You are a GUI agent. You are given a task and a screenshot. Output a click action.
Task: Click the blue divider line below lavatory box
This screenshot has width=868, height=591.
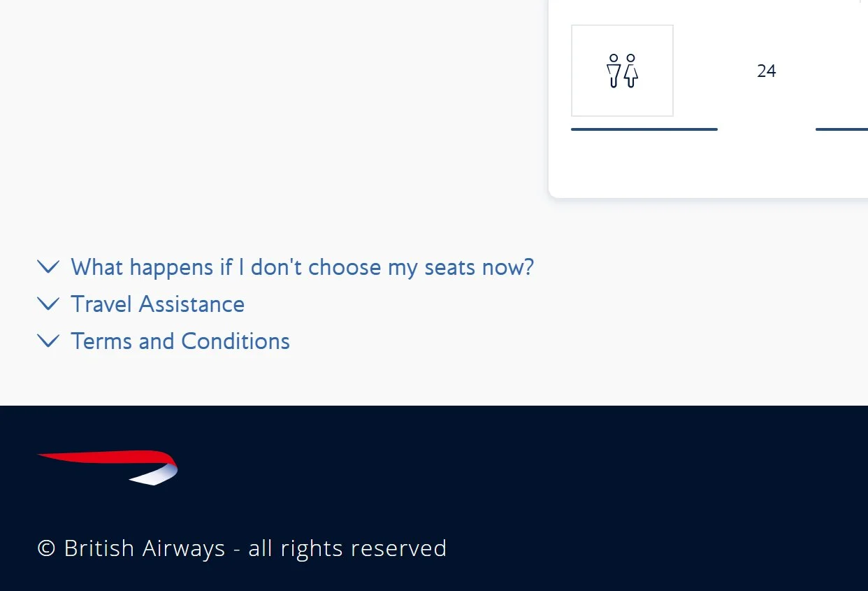[x=644, y=129]
